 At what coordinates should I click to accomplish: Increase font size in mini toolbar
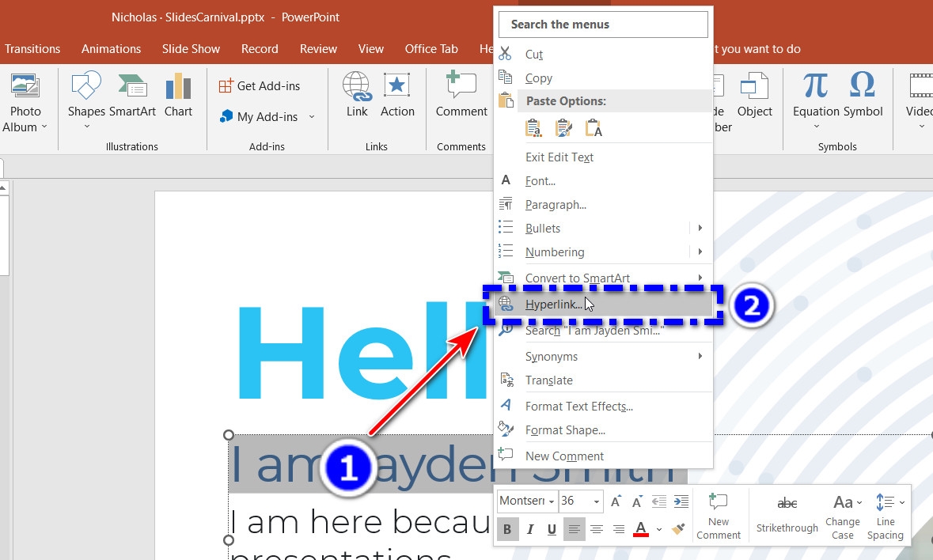point(616,501)
